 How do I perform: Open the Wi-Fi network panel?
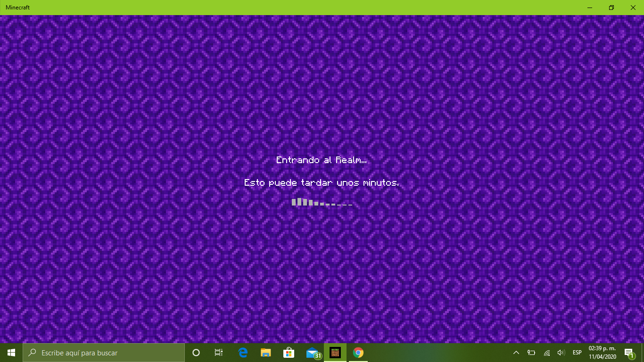[547, 353]
